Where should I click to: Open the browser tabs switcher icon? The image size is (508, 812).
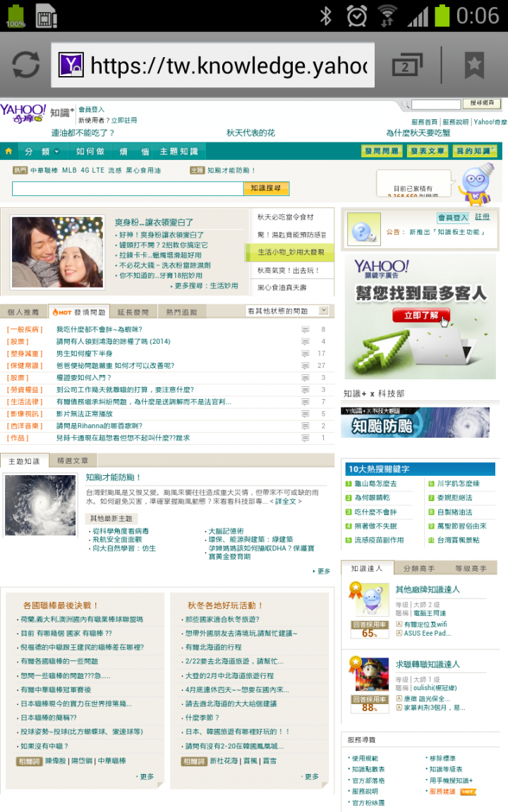[x=407, y=66]
